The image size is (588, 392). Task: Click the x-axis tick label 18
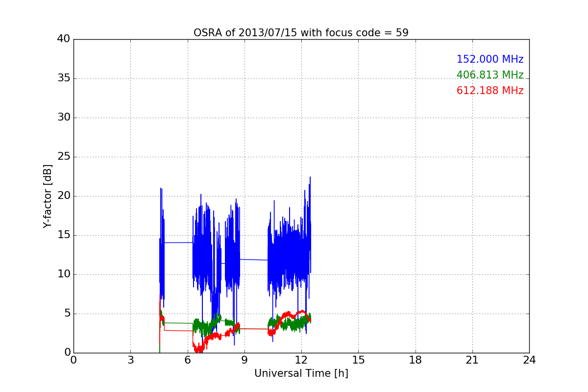click(x=416, y=360)
